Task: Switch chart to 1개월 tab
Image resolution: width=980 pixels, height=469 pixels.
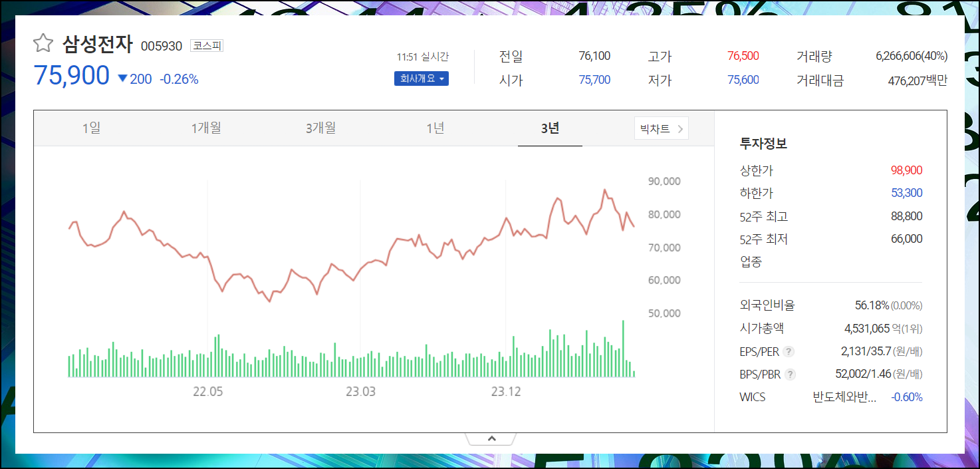Action: pyautogui.click(x=206, y=128)
